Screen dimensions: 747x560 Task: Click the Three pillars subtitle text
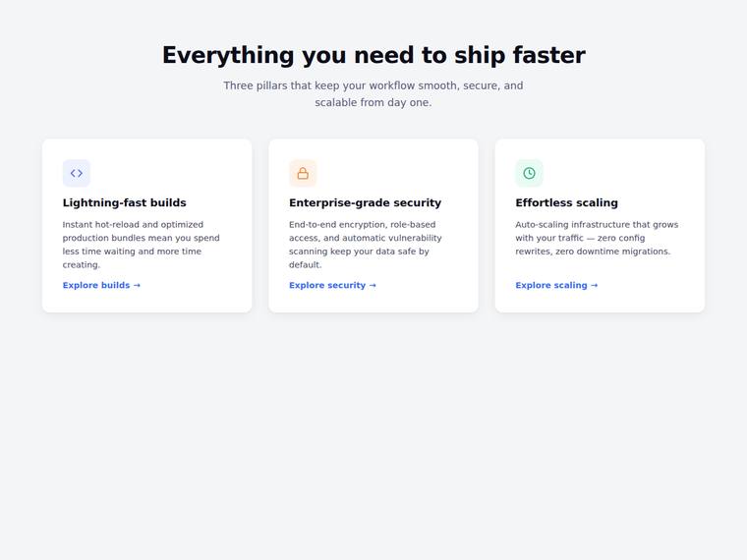point(373,93)
